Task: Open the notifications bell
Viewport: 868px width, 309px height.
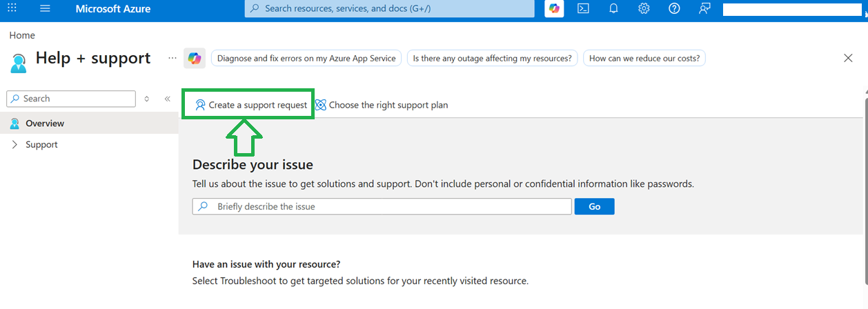Action: (613, 9)
